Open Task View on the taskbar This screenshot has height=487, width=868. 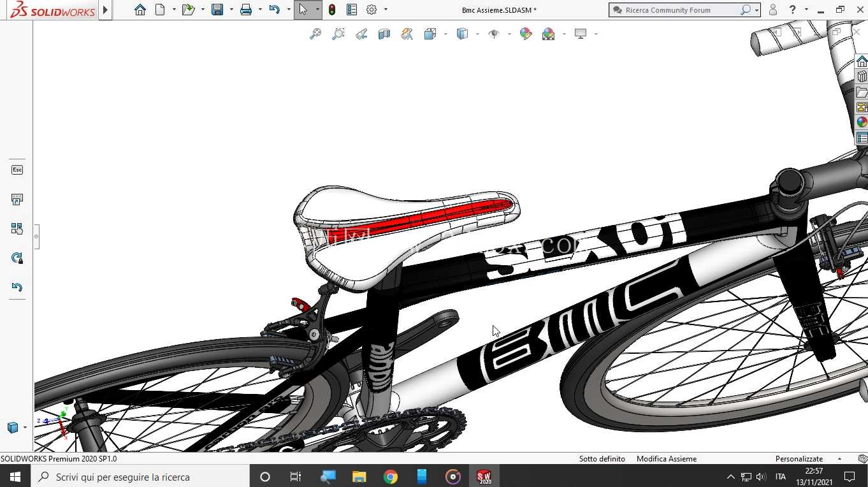click(x=295, y=476)
